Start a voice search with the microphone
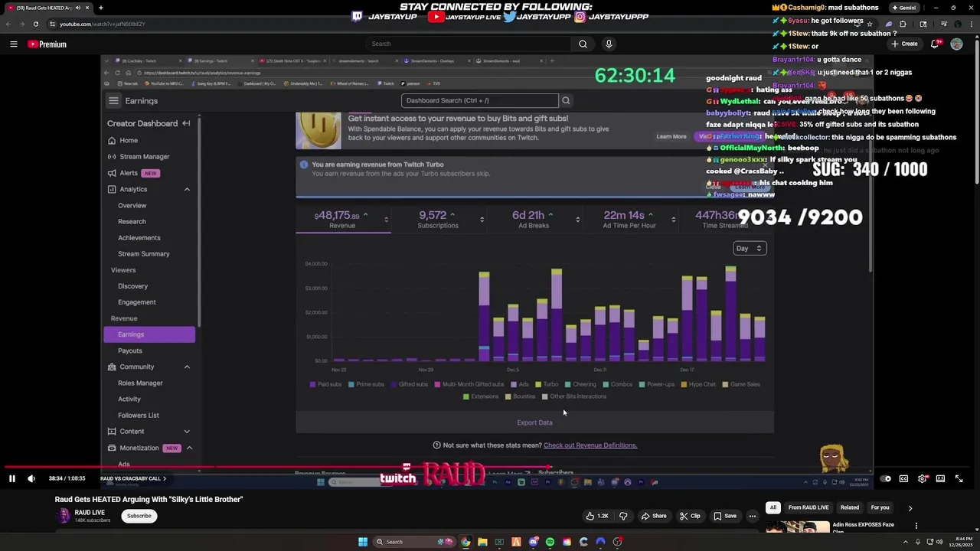Image resolution: width=980 pixels, height=551 pixels. (609, 44)
